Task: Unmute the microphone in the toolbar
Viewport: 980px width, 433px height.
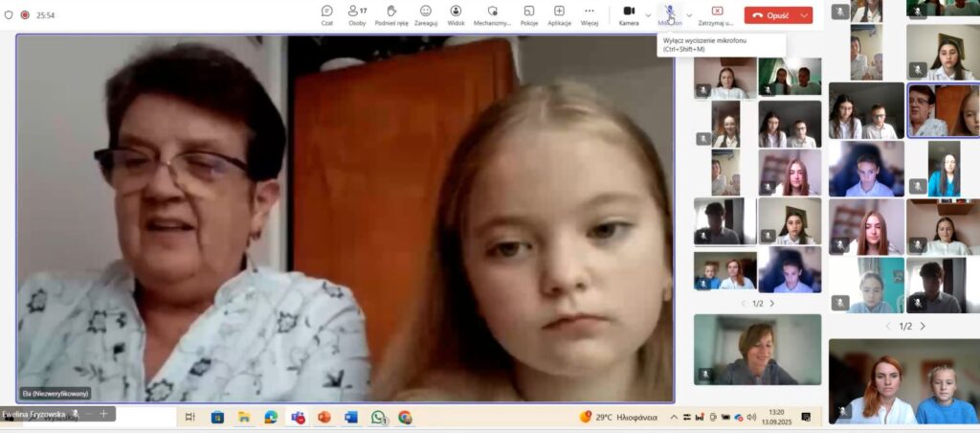Action: click(x=670, y=14)
